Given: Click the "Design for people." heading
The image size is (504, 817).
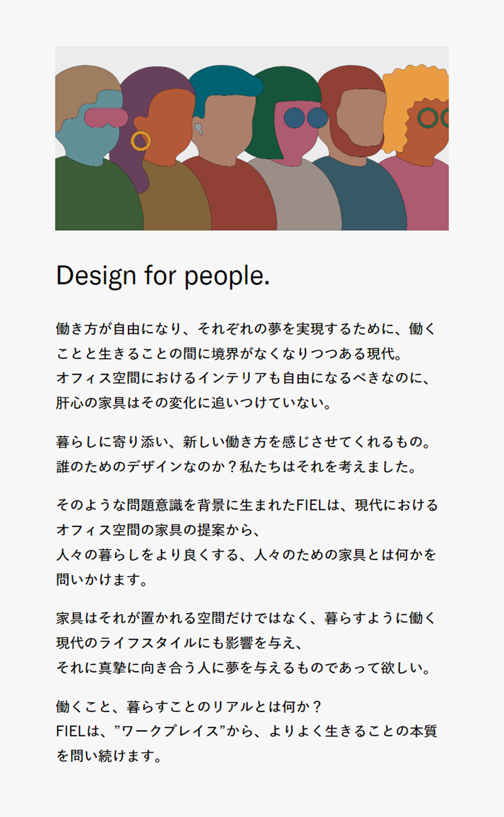Looking at the screenshot, I should tap(163, 276).
